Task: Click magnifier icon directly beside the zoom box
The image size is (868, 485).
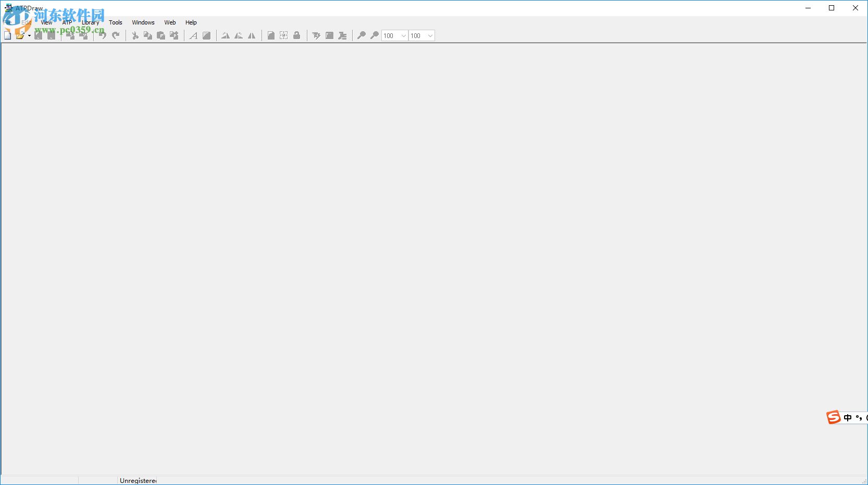Action: point(375,35)
